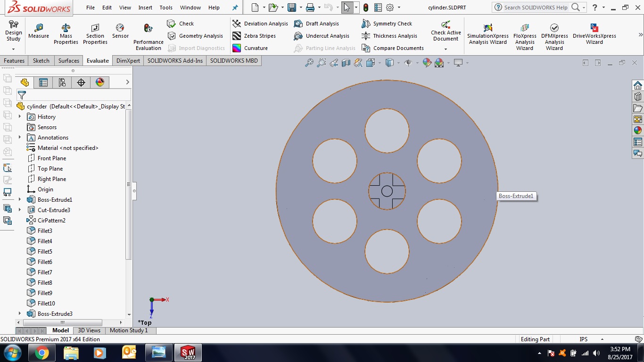Image resolution: width=644 pixels, height=362 pixels.
Task: Open the units IPS dropdown arrow
Action: tap(602, 339)
